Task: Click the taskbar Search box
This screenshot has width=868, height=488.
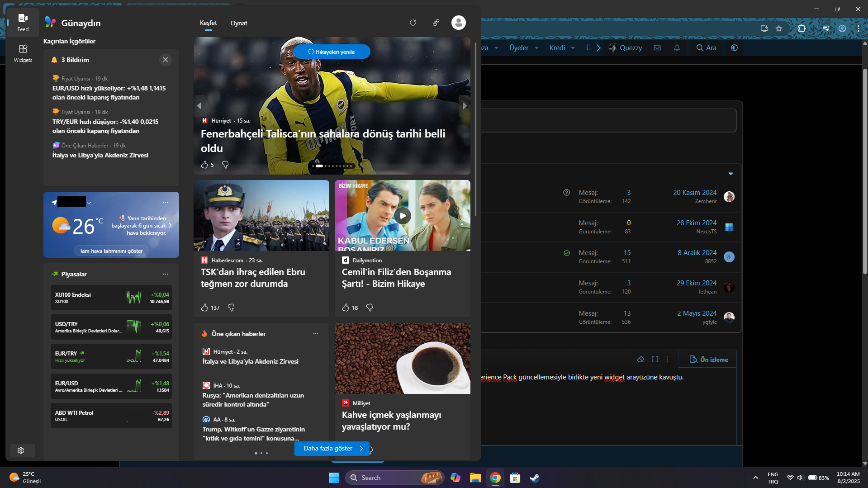Action: coord(394,478)
